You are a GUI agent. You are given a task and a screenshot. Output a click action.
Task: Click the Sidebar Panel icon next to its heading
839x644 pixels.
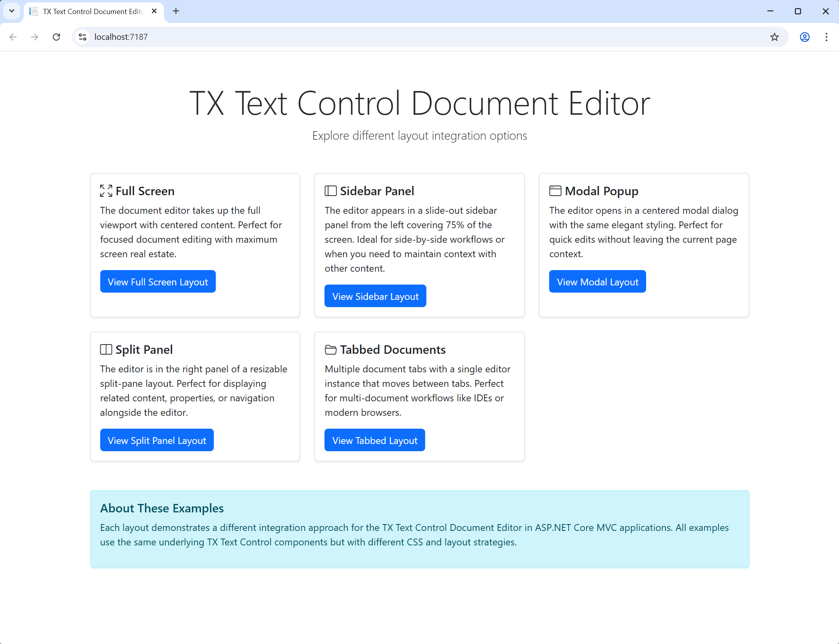tap(330, 190)
